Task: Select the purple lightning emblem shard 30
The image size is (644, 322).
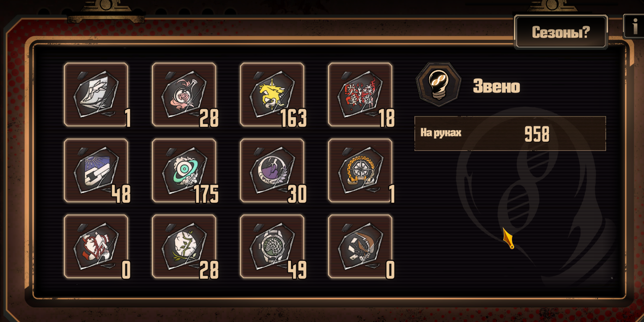Action: click(272, 170)
